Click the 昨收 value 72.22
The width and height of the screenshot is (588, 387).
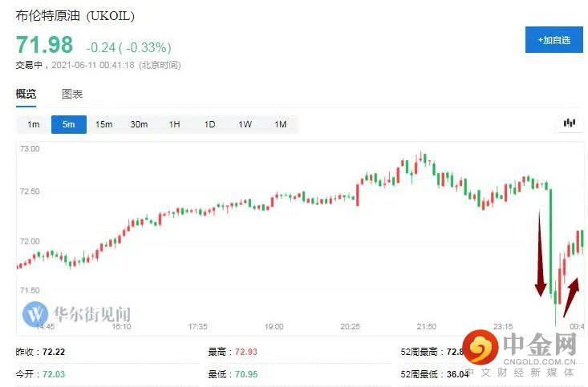click(x=54, y=353)
